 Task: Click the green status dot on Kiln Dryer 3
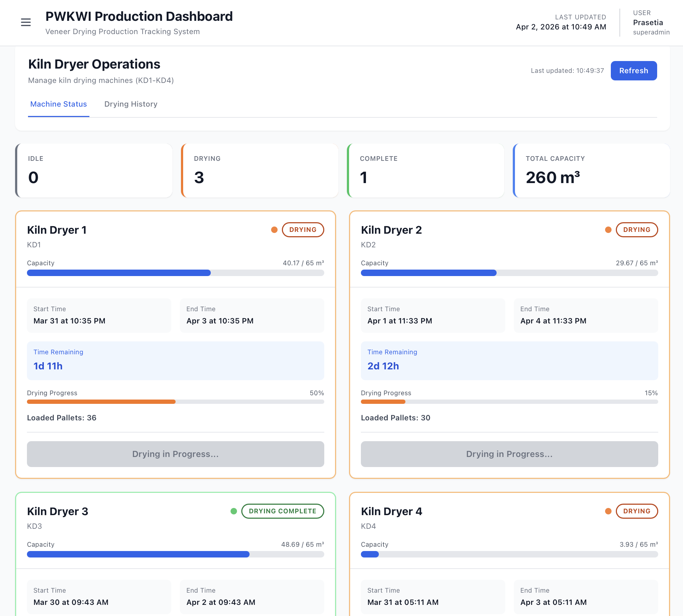click(234, 511)
